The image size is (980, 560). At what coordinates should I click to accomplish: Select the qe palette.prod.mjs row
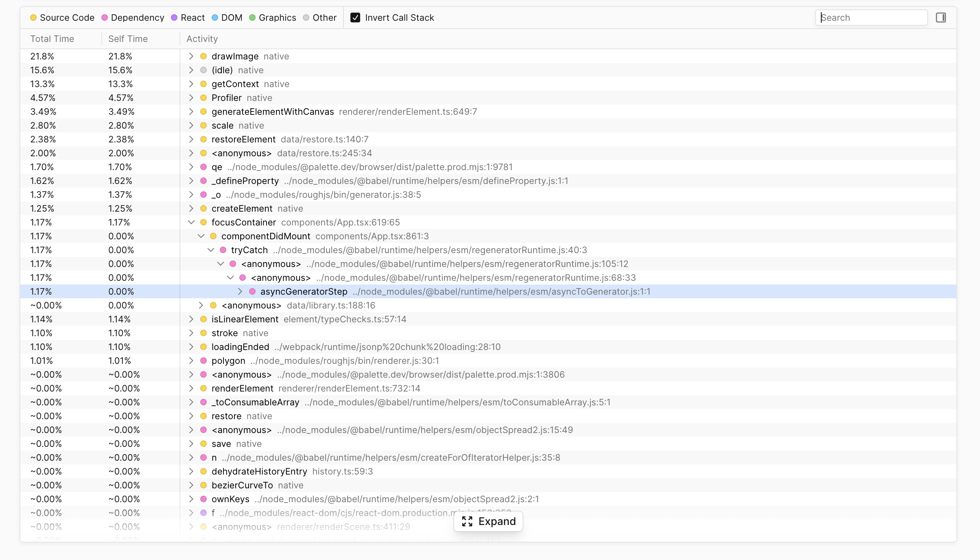[488, 167]
